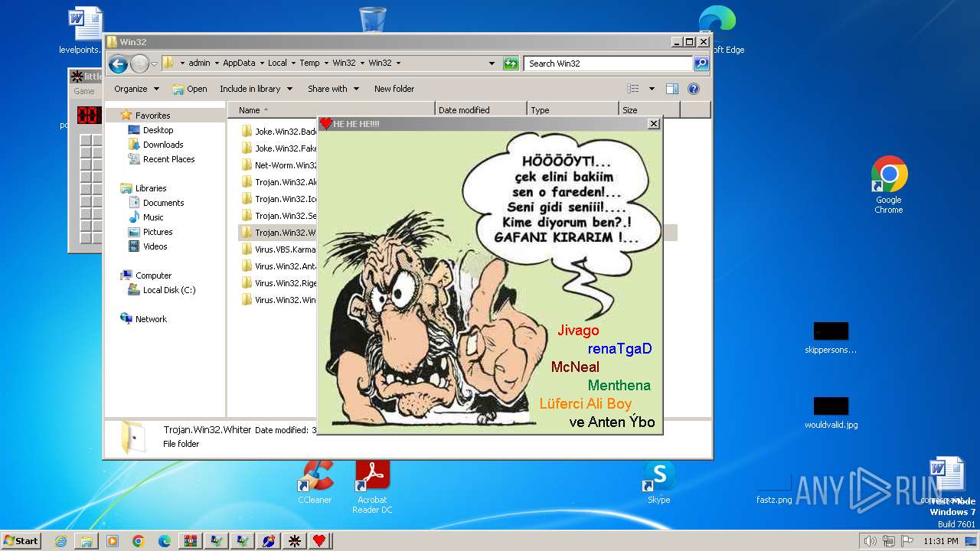Open the view options dropdown arrow
Screen dimensions: 980x551
652,89
